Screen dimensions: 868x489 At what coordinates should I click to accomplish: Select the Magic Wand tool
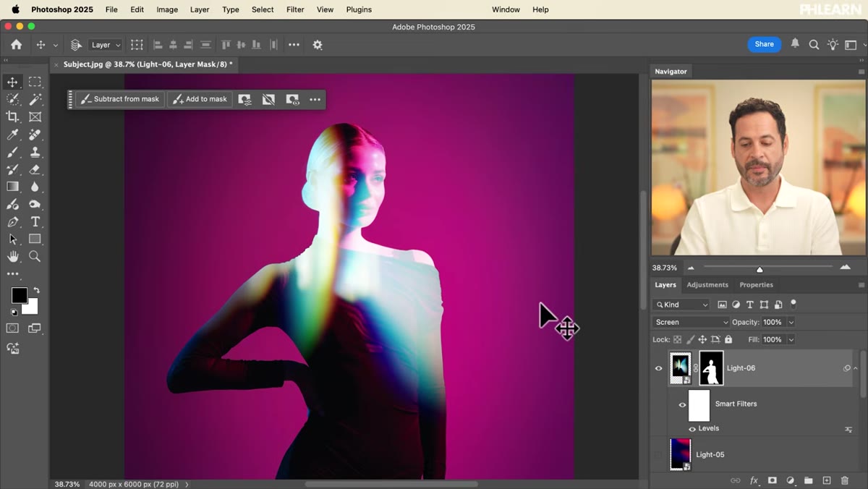35,99
